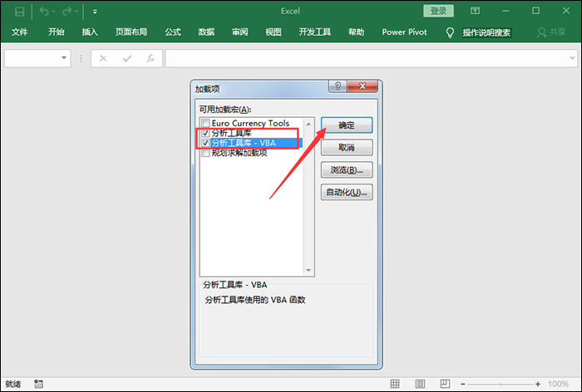Click the 确定 button
The image size is (582, 392).
click(347, 125)
